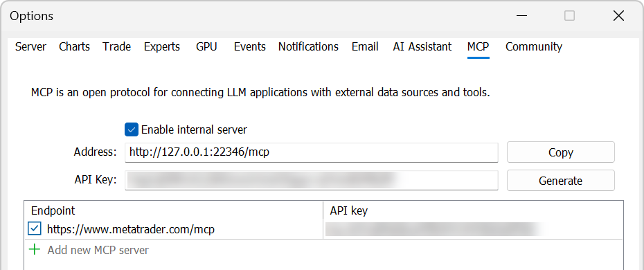Disable the Enable internal server checkbox
This screenshot has height=270, width=644.
pyautogui.click(x=132, y=130)
